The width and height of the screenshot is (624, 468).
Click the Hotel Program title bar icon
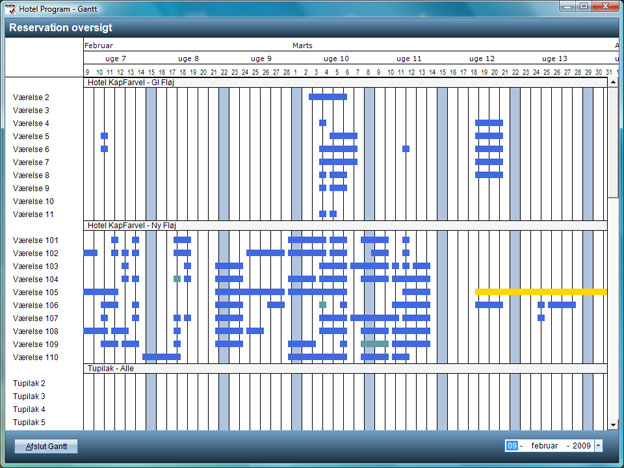(x=11, y=7)
